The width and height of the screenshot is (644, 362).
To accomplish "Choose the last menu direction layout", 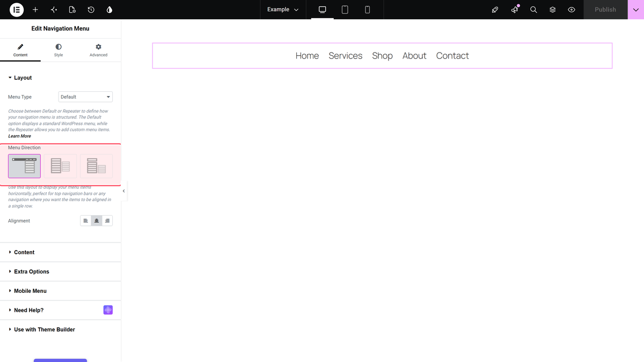I will click(96, 166).
